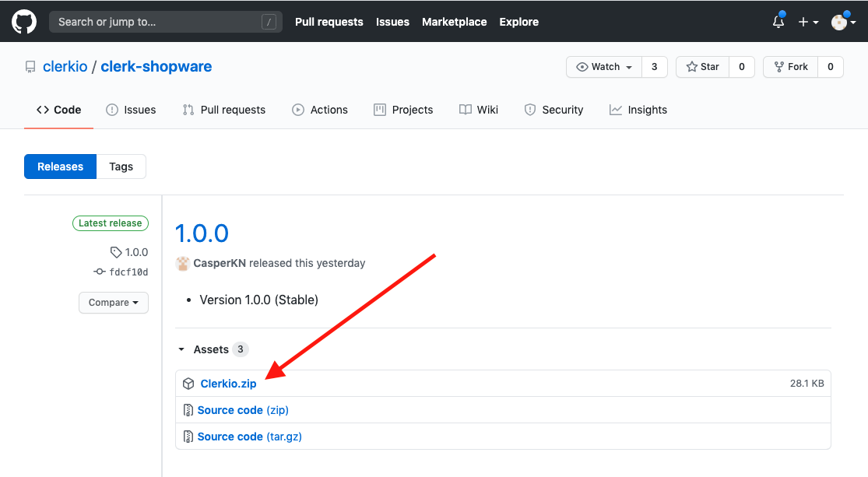Image resolution: width=868 pixels, height=477 pixels.
Task: Open the 1.0.0 release title link
Action: 202,233
